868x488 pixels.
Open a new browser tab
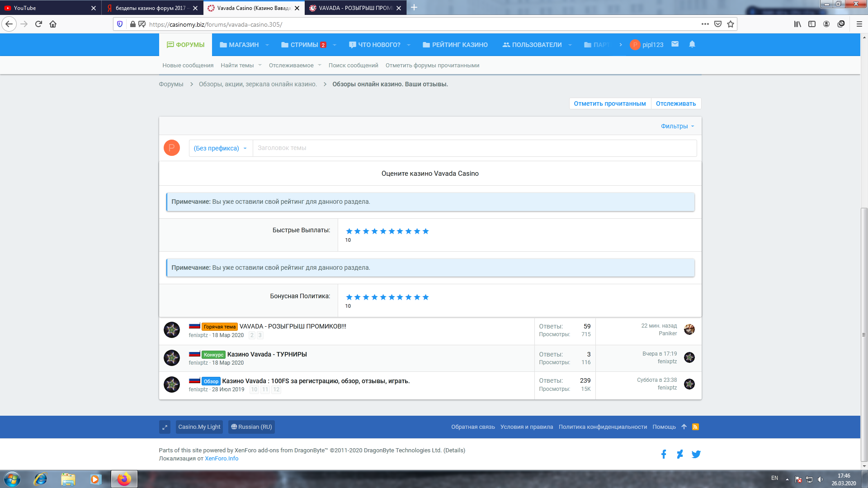coord(414,8)
